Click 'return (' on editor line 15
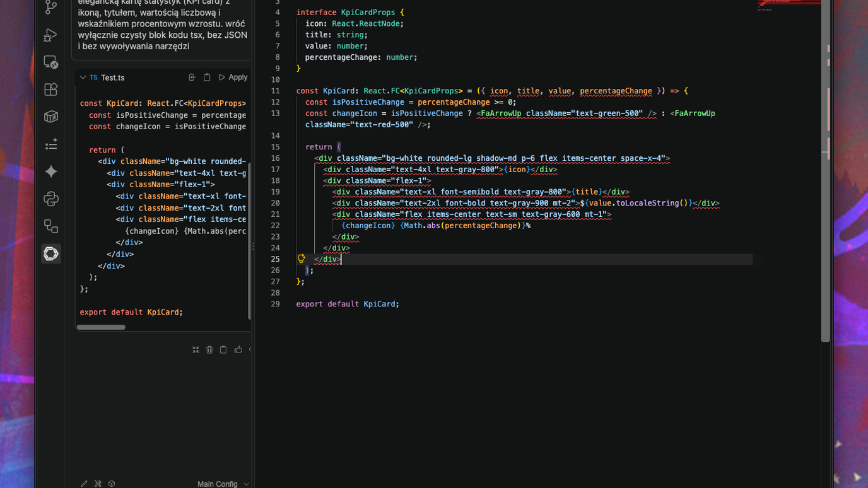 (x=323, y=147)
